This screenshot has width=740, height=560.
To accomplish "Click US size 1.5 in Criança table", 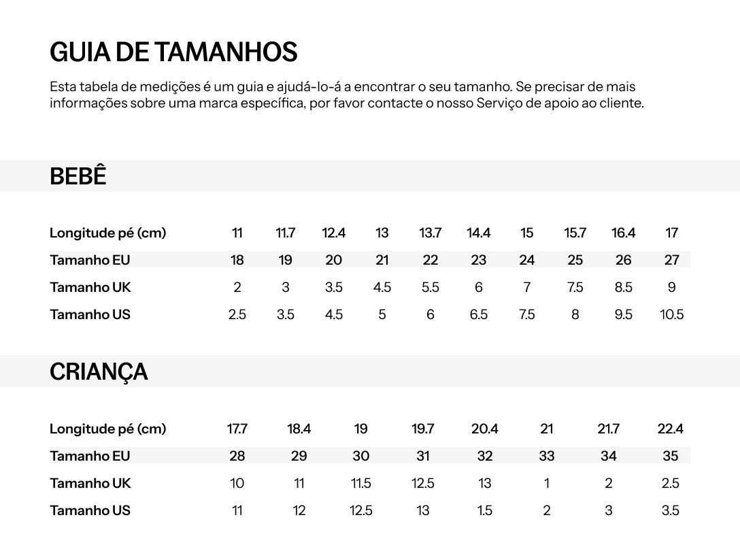I will click(x=485, y=510).
